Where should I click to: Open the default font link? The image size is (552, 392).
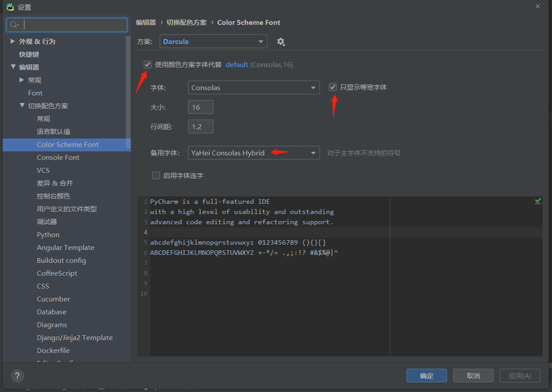[237, 64]
